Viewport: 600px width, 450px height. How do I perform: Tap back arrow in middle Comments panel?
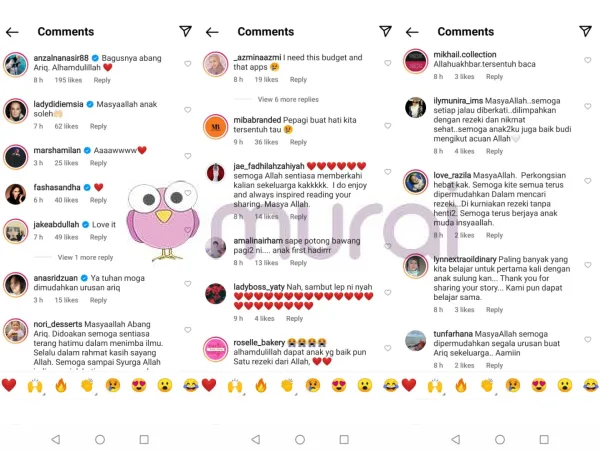point(212,32)
